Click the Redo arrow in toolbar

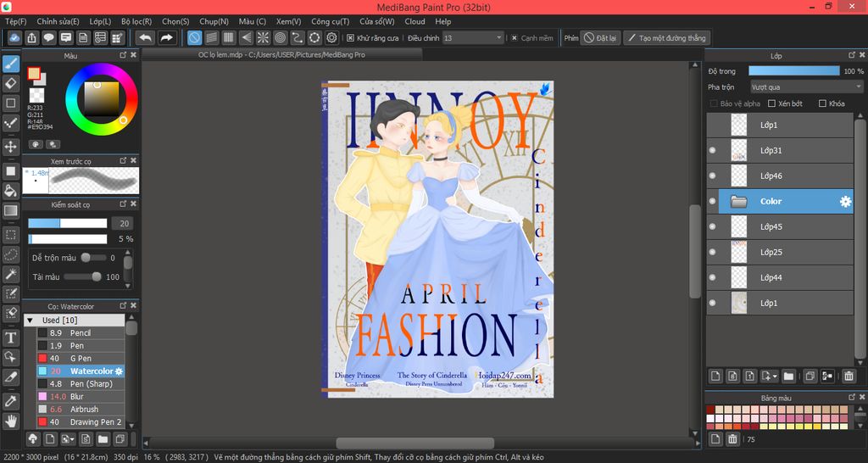tap(165, 37)
